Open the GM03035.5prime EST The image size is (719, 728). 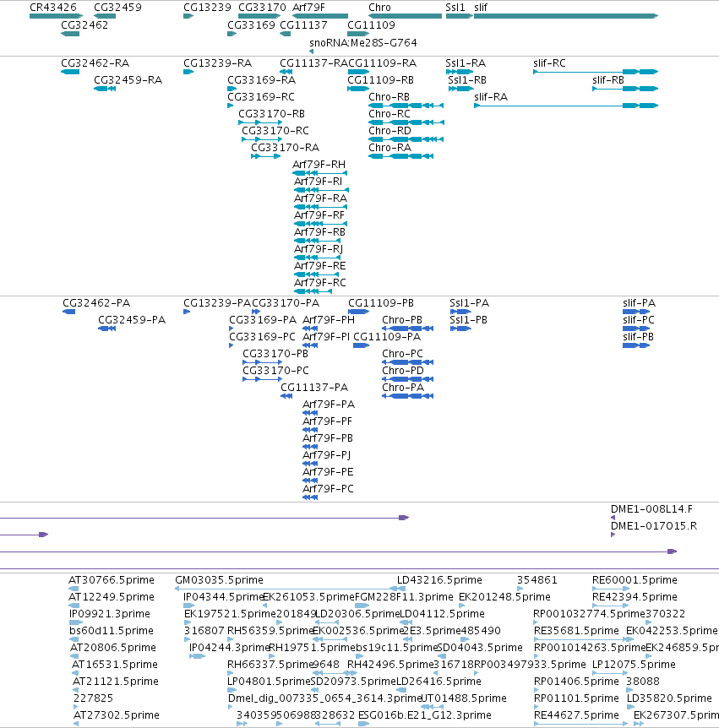click(219, 580)
